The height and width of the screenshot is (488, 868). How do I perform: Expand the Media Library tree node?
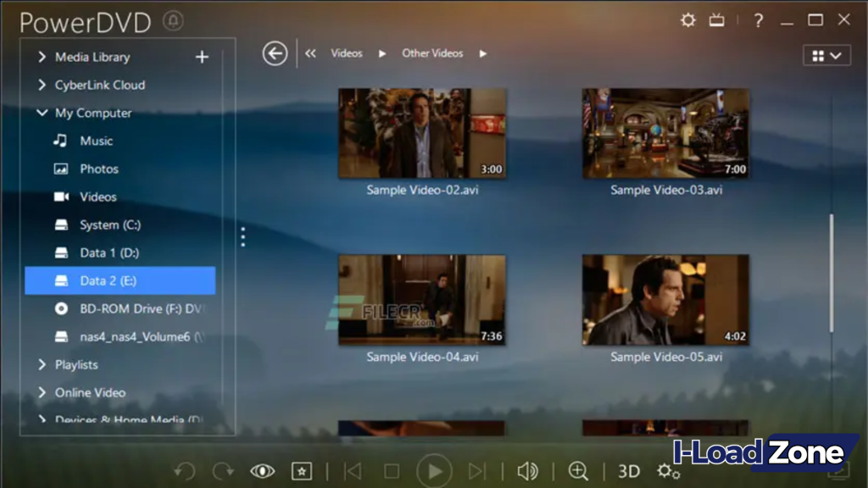tap(42, 57)
